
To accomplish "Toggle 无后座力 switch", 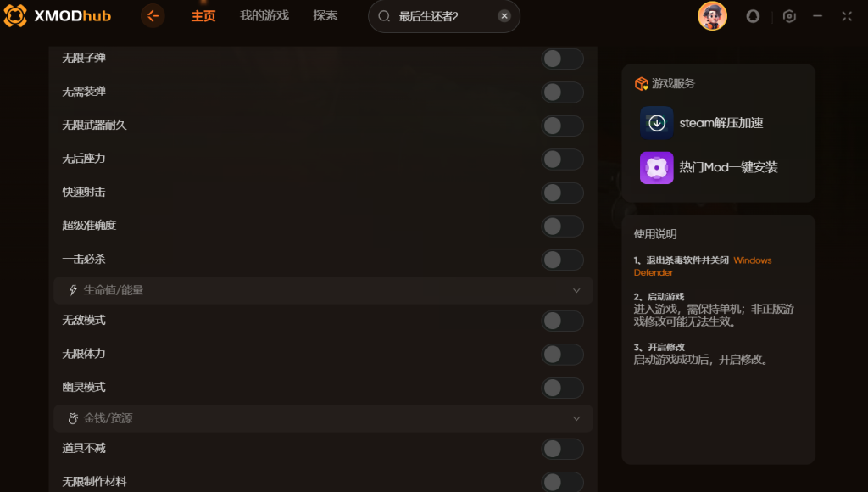I will tap(562, 159).
